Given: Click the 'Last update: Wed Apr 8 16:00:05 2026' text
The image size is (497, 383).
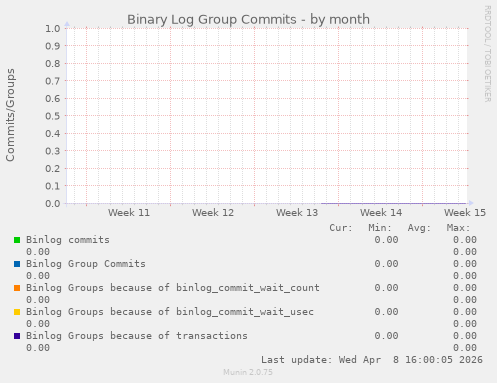Looking at the screenshot, I should point(372,360).
